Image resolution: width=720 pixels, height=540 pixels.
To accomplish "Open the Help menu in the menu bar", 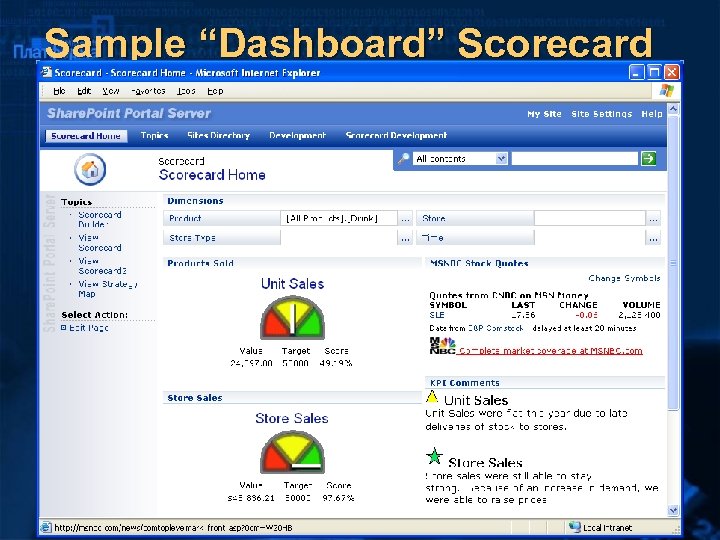I will (x=215, y=91).
